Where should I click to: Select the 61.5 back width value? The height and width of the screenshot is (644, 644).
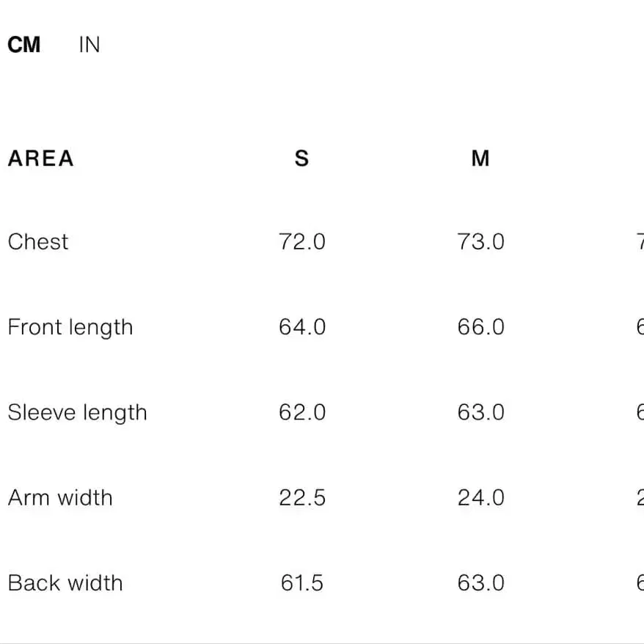point(301,583)
